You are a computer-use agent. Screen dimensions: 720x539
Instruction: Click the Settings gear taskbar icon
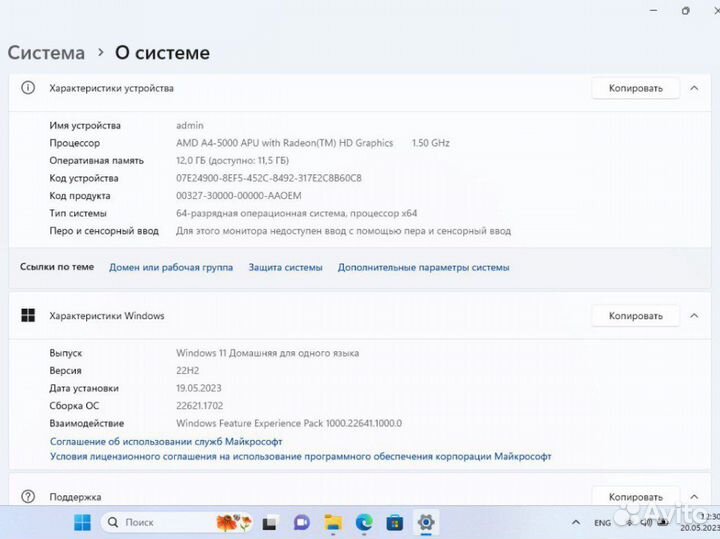(x=426, y=522)
